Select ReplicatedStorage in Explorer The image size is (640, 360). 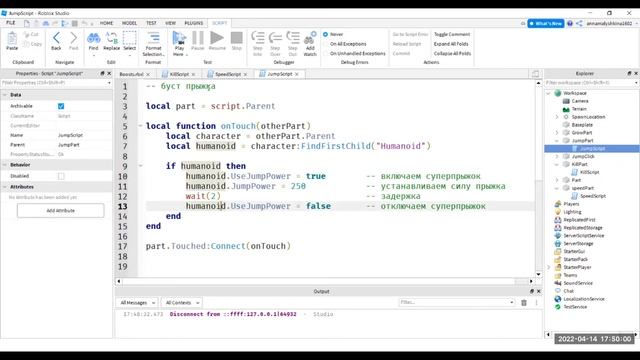582,228
